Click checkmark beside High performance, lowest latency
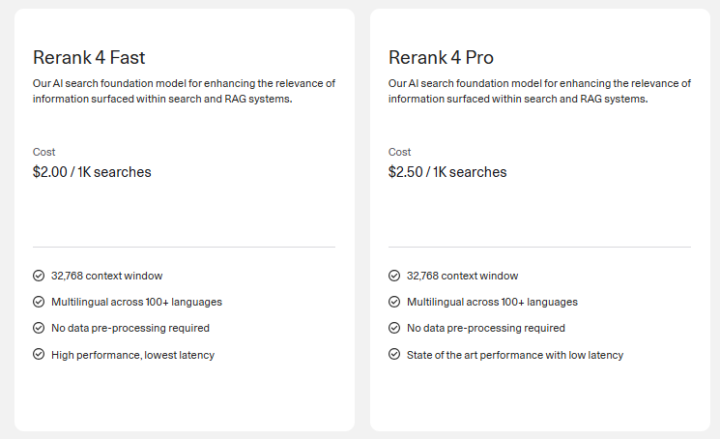 coord(39,354)
